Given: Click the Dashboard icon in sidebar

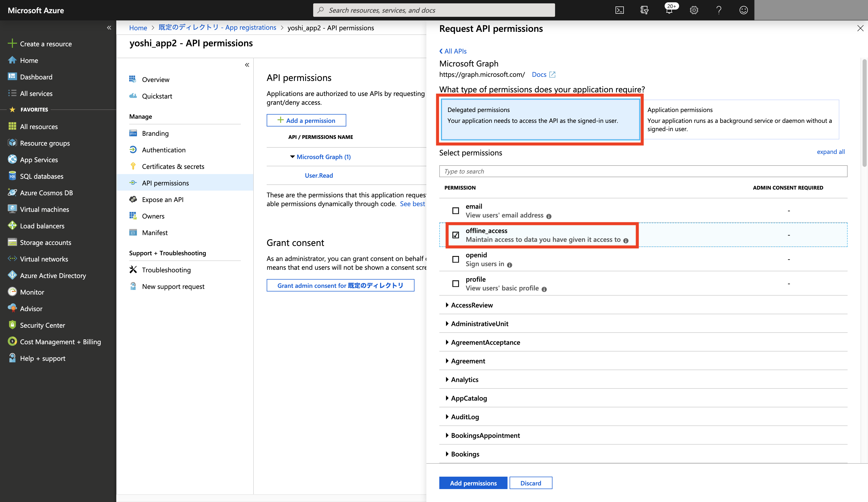Looking at the screenshot, I should coord(12,77).
